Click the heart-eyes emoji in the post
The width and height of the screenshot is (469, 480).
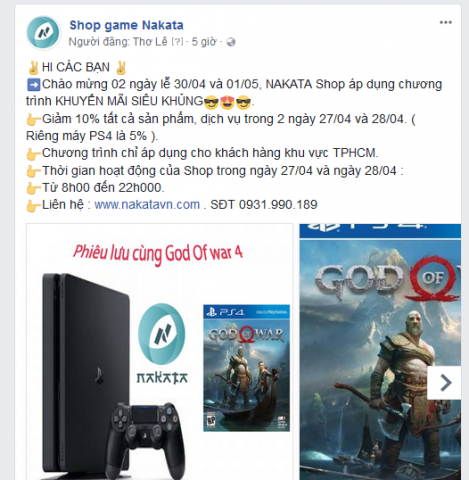(x=227, y=102)
